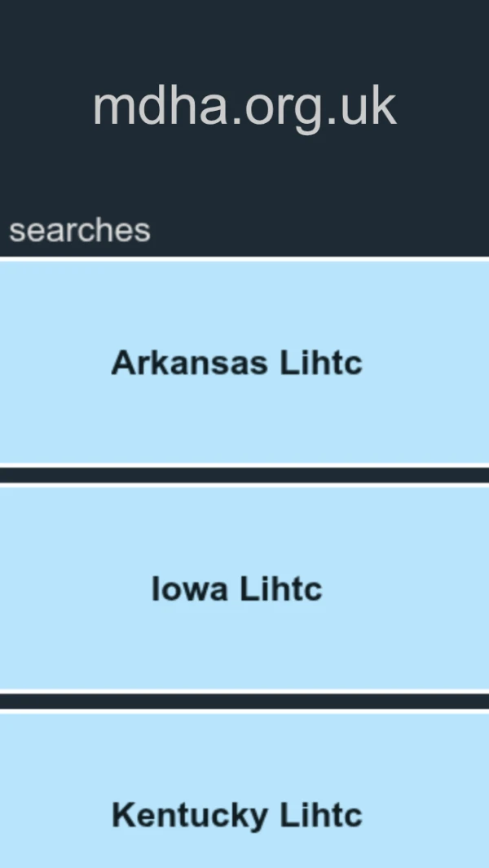
Task: Follow the bold Kentucky Lihtc text
Action: pyautogui.click(x=236, y=815)
